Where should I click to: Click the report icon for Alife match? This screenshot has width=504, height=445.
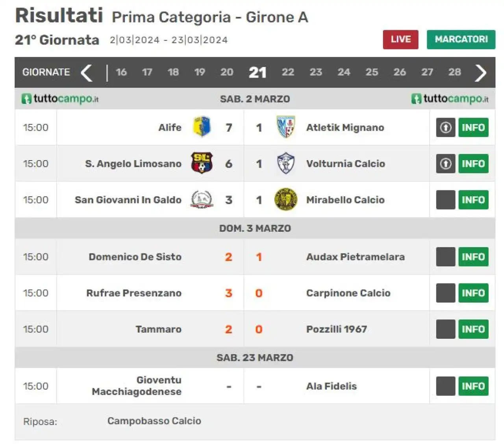(x=446, y=127)
